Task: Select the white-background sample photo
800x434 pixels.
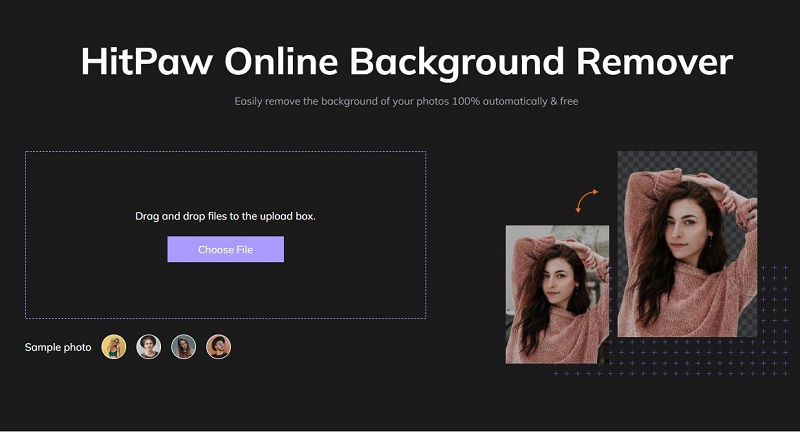Action: [x=148, y=347]
